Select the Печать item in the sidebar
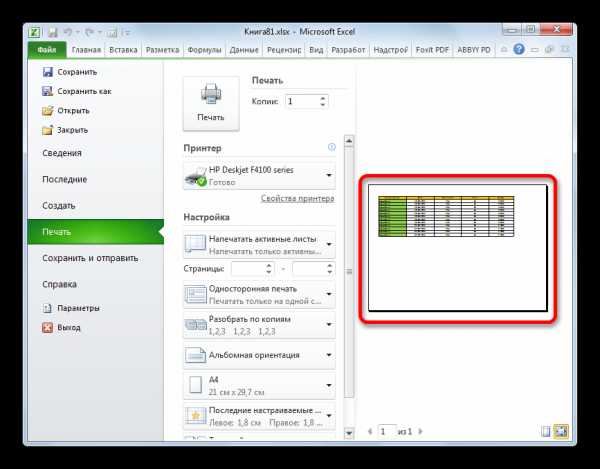Image resolution: width=600 pixels, height=469 pixels. click(x=96, y=232)
